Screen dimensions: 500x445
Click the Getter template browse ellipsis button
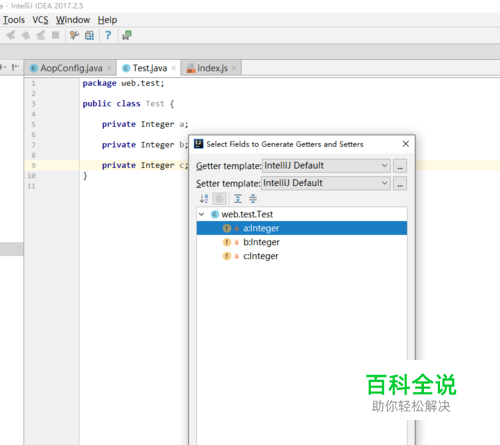pos(400,166)
